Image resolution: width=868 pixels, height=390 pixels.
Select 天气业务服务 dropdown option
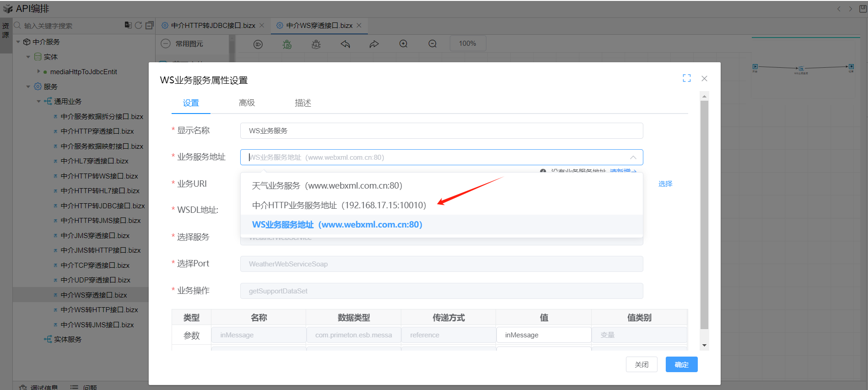[327, 185]
